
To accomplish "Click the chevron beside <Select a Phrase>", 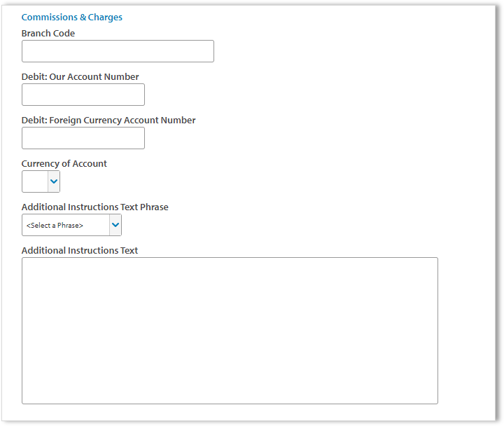I will coord(115,225).
